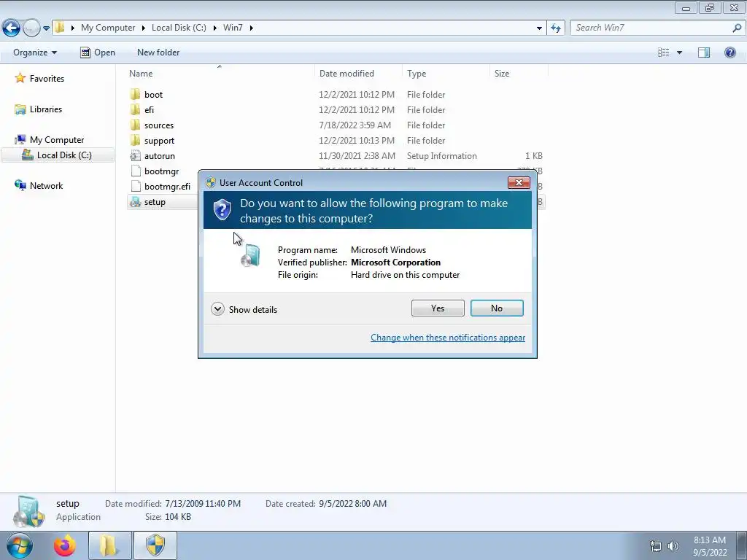Create a New folder

158,52
